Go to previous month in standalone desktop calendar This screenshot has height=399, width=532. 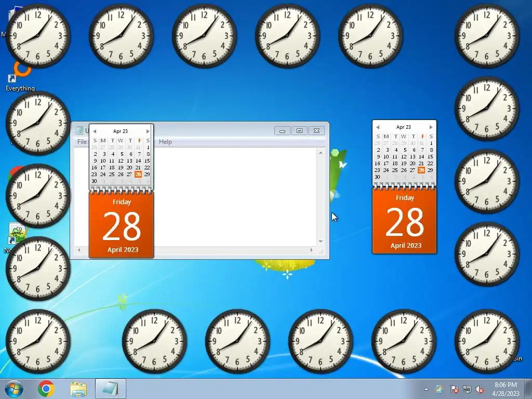coord(378,127)
